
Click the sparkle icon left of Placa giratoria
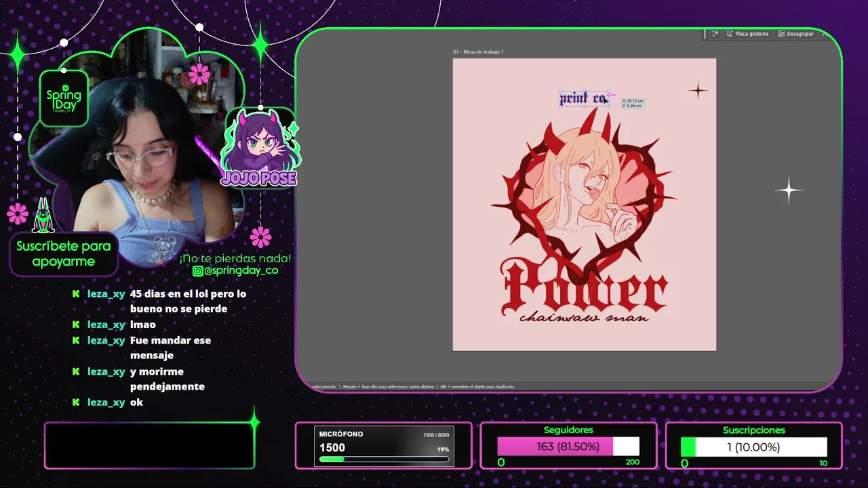click(x=715, y=34)
